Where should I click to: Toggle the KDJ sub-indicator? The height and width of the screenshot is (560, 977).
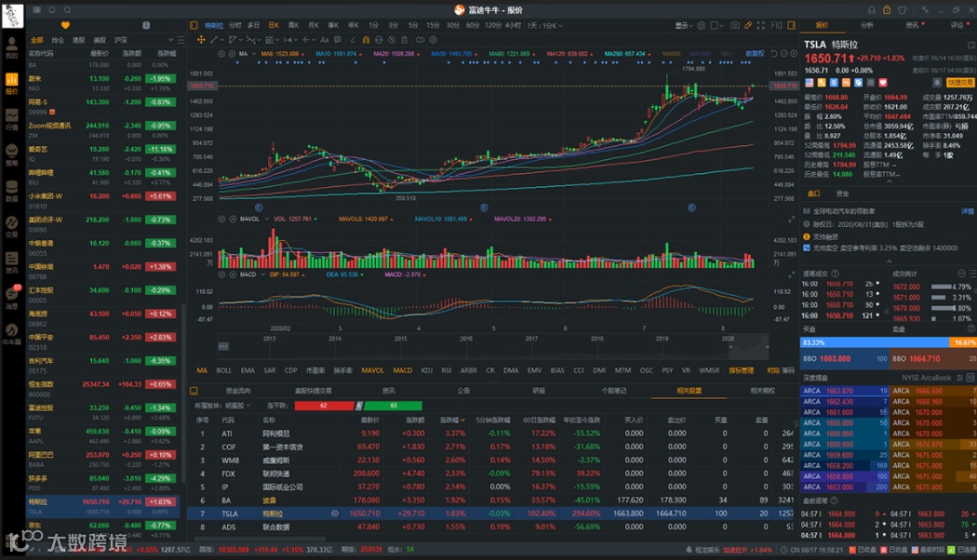[427, 370]
